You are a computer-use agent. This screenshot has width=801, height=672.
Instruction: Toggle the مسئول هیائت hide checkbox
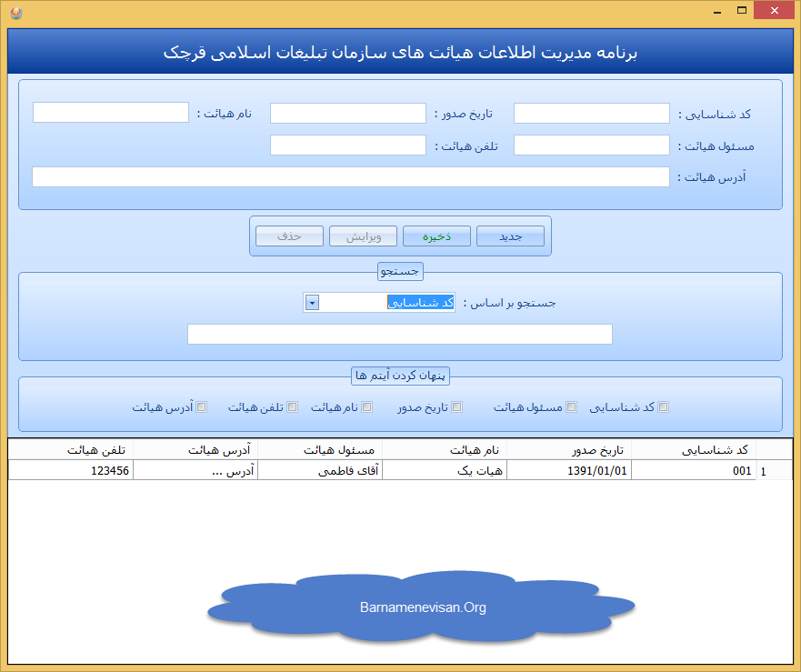click(x=572, y=406)
